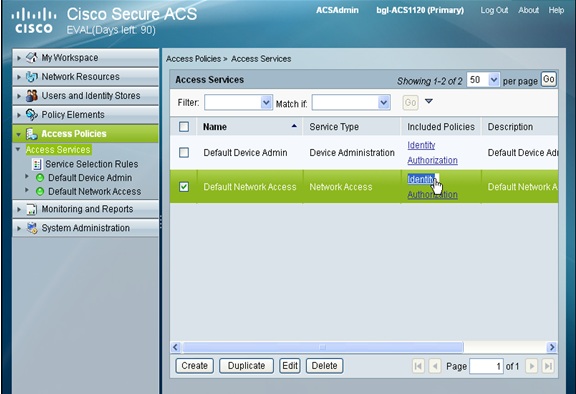Click the Page number input field

(486, 366)
